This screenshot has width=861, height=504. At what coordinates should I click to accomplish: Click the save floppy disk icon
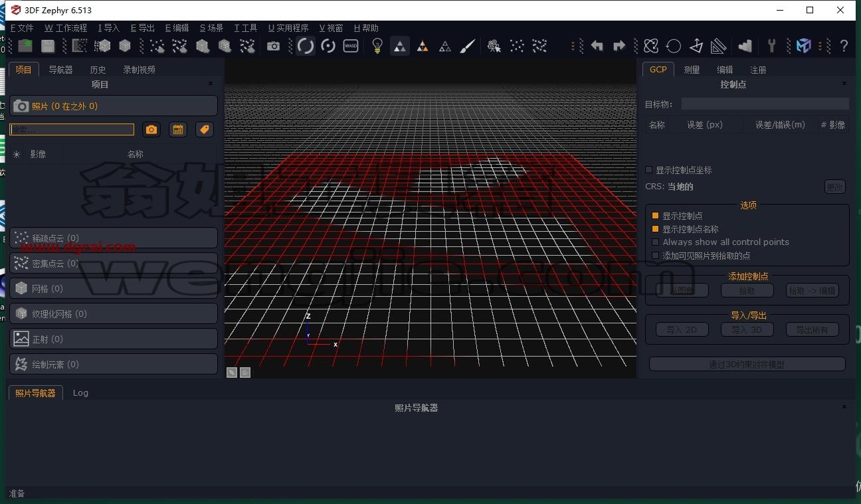click(x=48, y=46)
